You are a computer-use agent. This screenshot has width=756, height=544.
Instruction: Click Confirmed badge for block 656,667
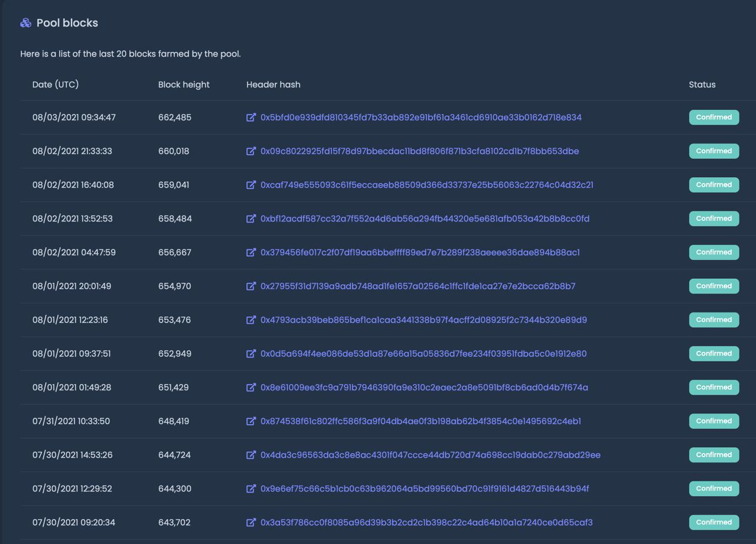click(714, 252)
